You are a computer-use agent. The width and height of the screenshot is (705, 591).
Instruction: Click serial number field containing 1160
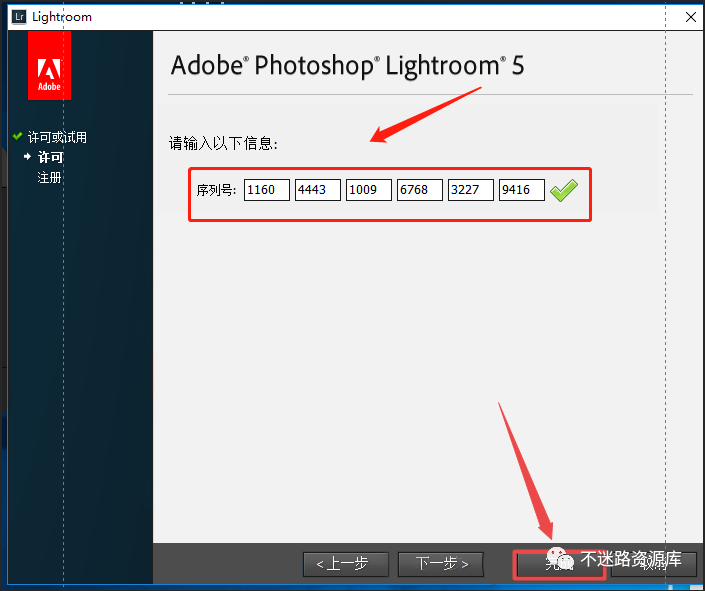(267, 190)
